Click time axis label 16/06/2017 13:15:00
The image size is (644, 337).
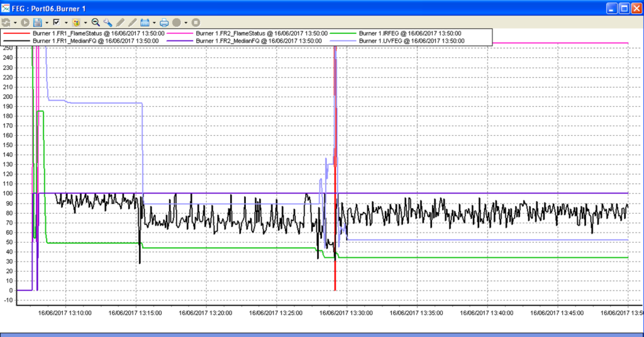[x=135, y=313]
